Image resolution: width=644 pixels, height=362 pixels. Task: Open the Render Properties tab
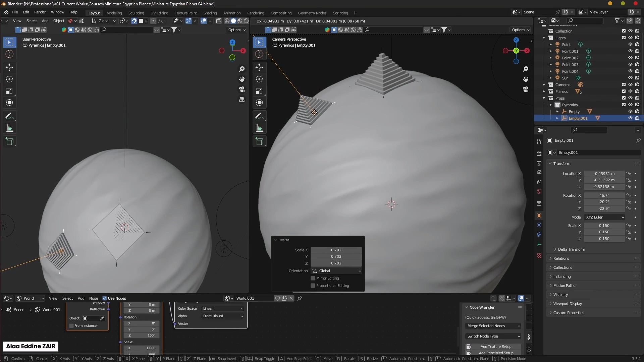(x=539, y=153)
